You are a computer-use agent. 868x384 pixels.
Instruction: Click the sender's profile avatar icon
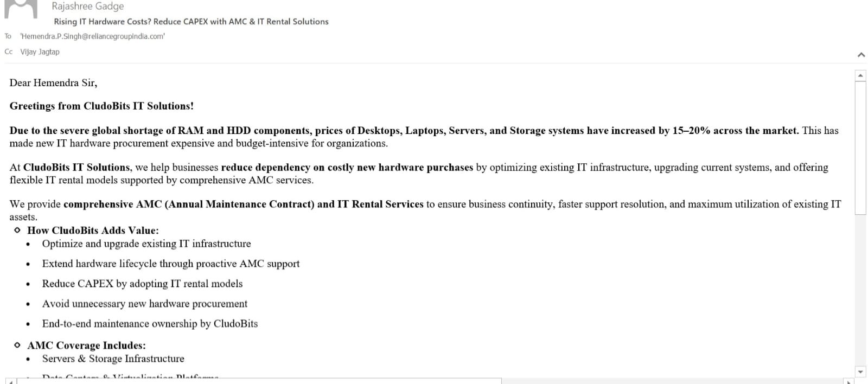coord(21,8)
